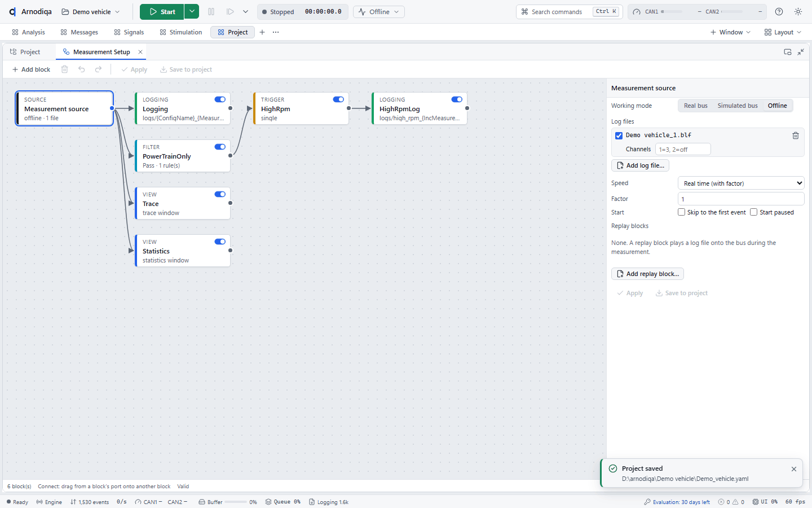
Task: Expand the Demo vehicle project dropdown
Action: (x=91, y=12)
